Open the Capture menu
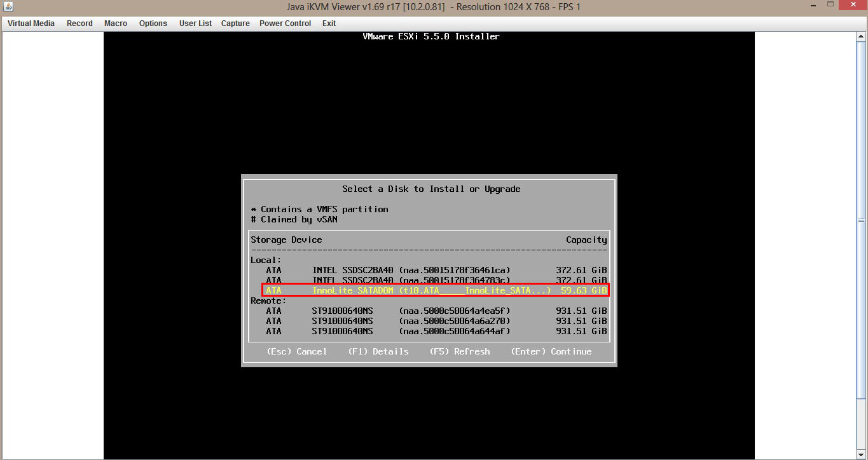868x460 pixels. (x=235, y=24)
